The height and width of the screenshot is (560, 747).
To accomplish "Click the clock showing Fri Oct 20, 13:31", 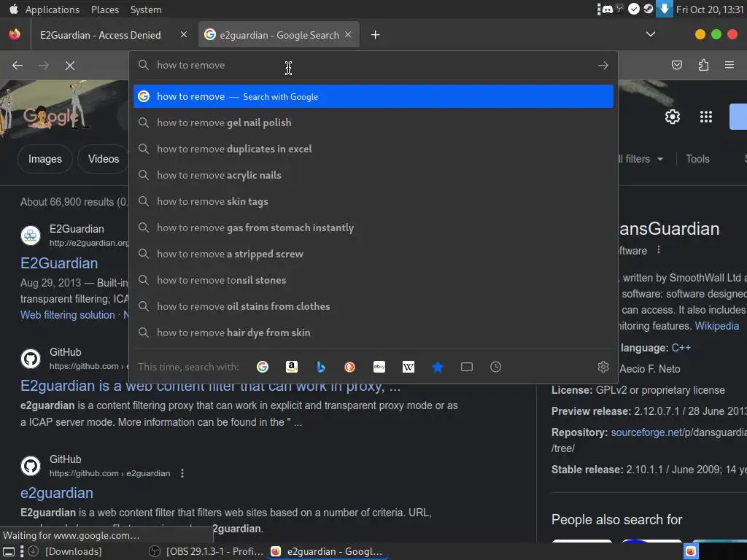I will 709,9.
